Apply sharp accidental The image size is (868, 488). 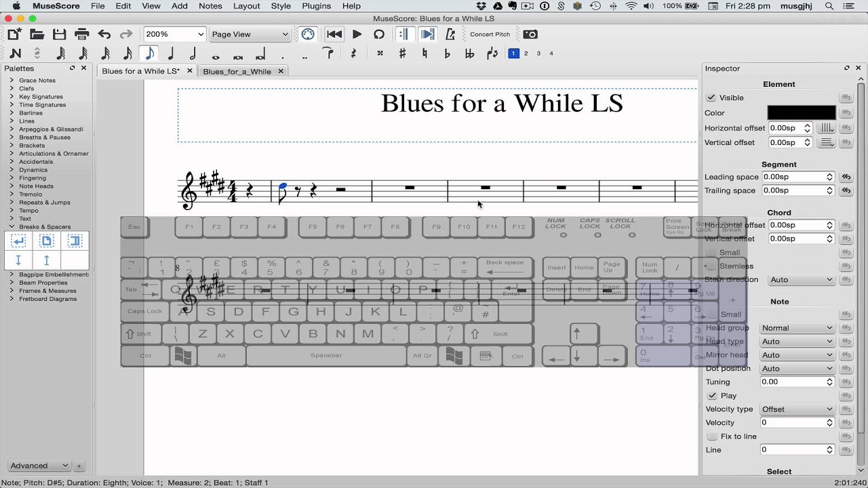(x=402, y=54)
